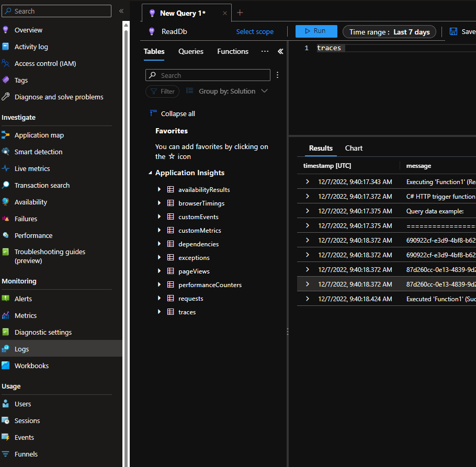The height and width of the screenshot is (467, 476).
Task: Click the Diagnostic settings icon
Action: coord(5,332)
